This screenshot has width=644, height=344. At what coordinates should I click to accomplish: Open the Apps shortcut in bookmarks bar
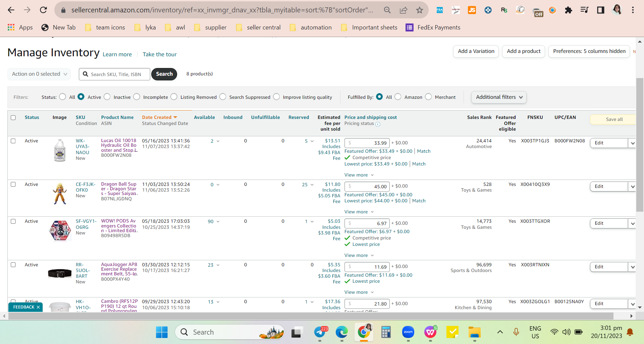[20, 27]
